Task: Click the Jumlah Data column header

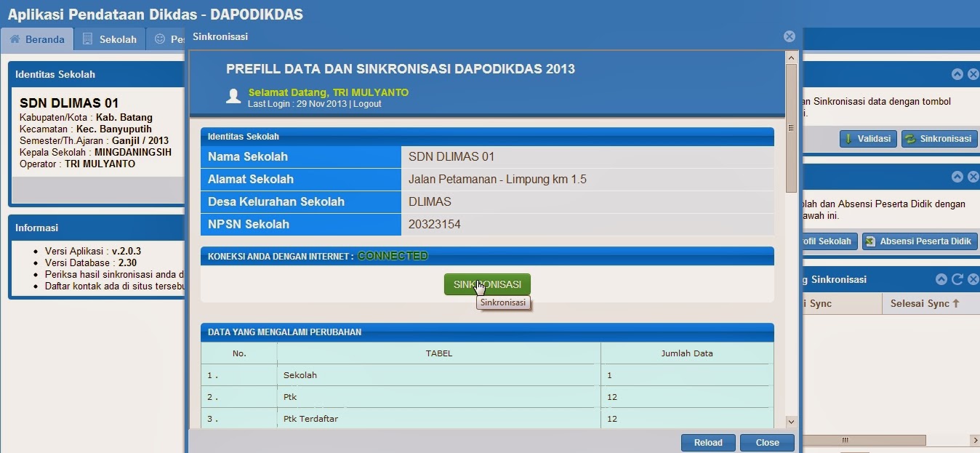Action: pyautogui.click(x=687, y=353)
